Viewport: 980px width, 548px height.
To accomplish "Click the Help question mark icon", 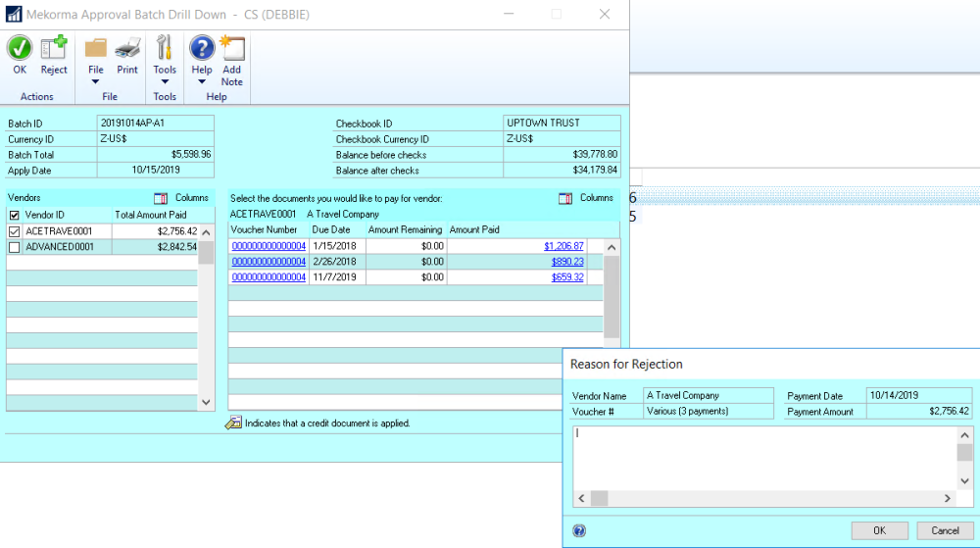I will pos(202,48).
